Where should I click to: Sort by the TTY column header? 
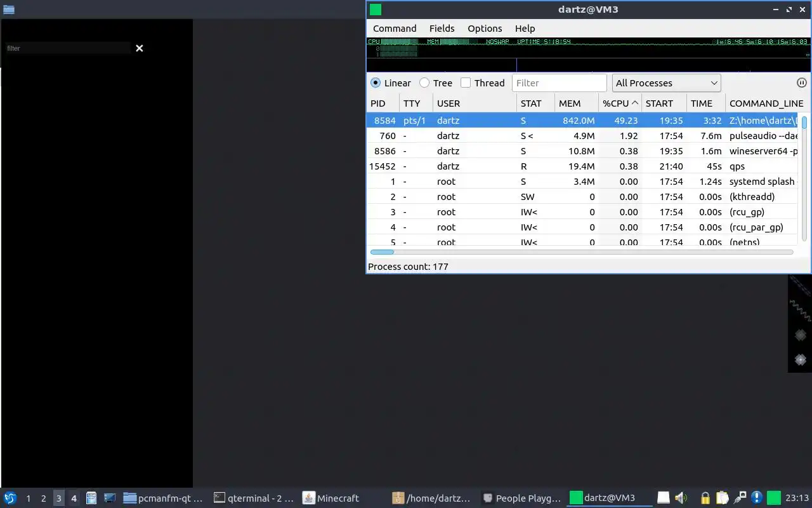416,103
